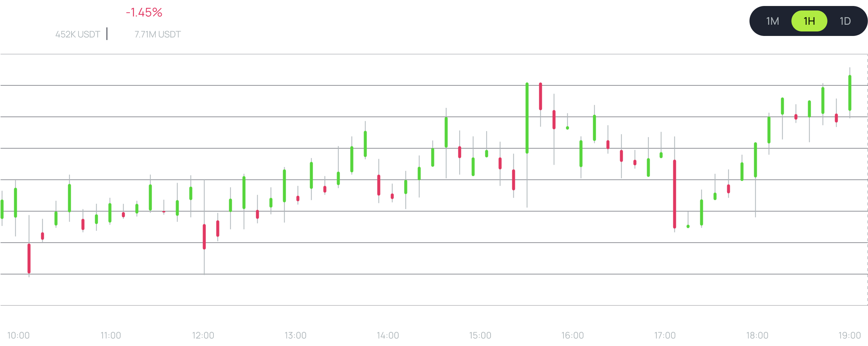Image resolution: width=868 pixels, height=346 pixels.
Task: Switch chart to 1M interval
Action: pyautogui.click(x=773, y=21)
